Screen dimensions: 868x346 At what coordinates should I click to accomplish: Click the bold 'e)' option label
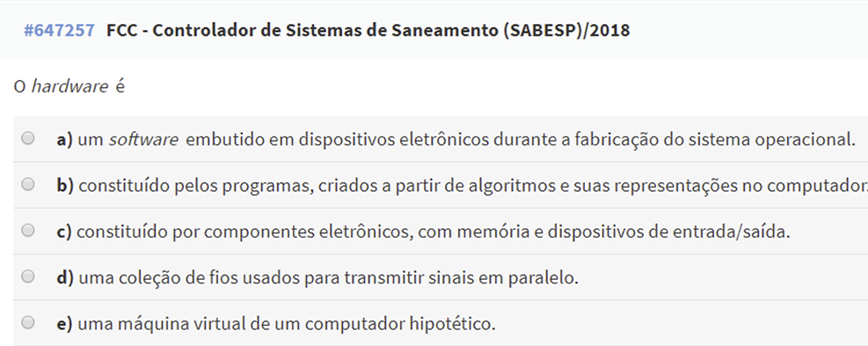[65, 324]
